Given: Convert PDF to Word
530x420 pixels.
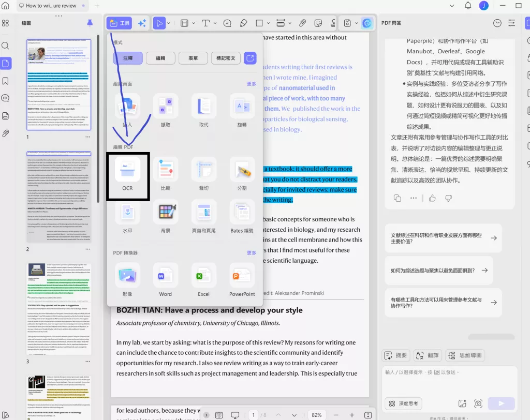Looking at the screenshot, I should click(166, 280).
